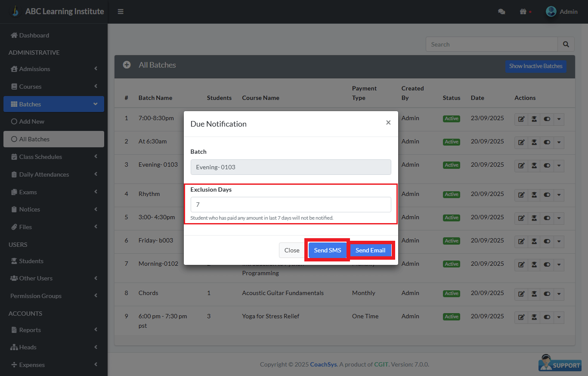588x376 pixels.
Task: Click the plus icon beside All Batches
Action: (x=127, y=65)
